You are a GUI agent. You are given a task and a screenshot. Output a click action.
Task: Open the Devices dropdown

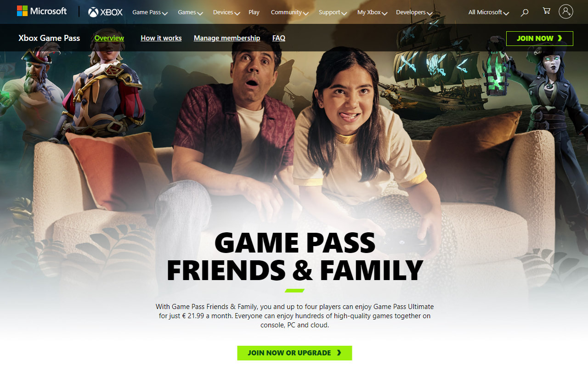point(226,12)
